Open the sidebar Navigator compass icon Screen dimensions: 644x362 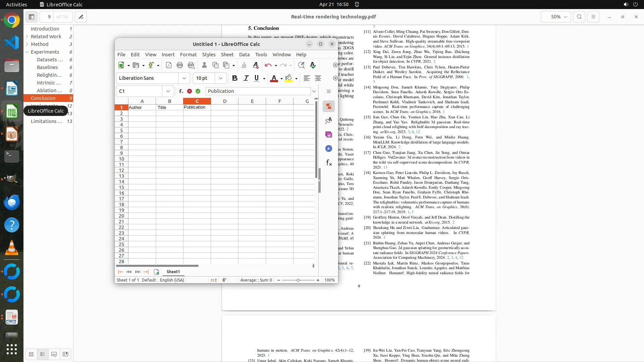329,148
